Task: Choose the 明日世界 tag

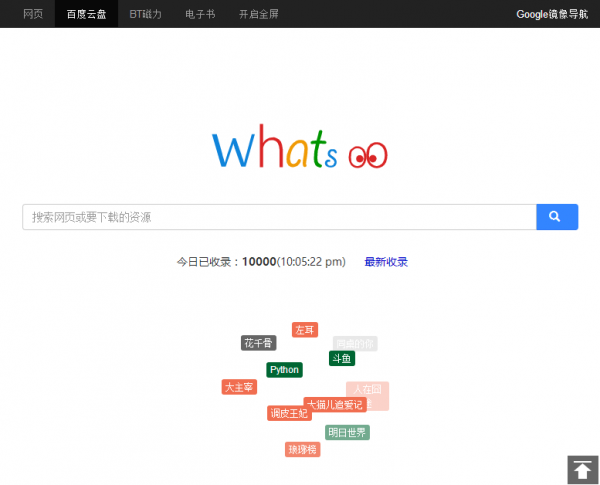Action: (347, 432)
